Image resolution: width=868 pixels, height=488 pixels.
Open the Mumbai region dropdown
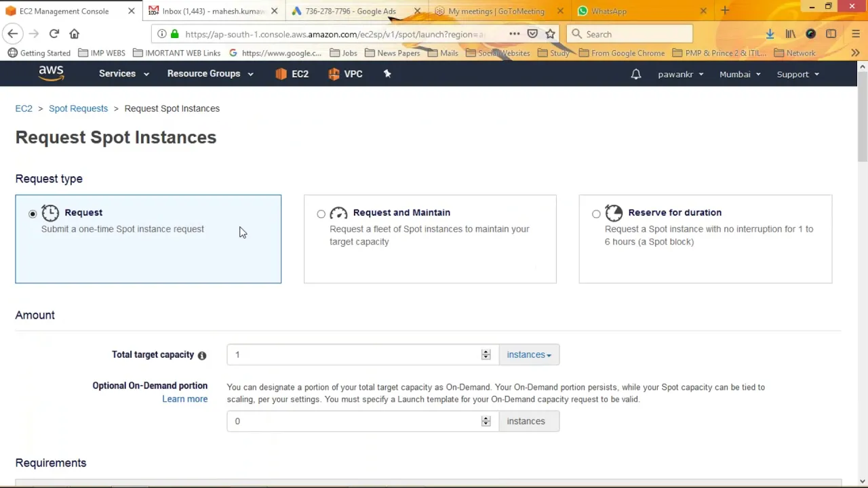tap(740, 74)
